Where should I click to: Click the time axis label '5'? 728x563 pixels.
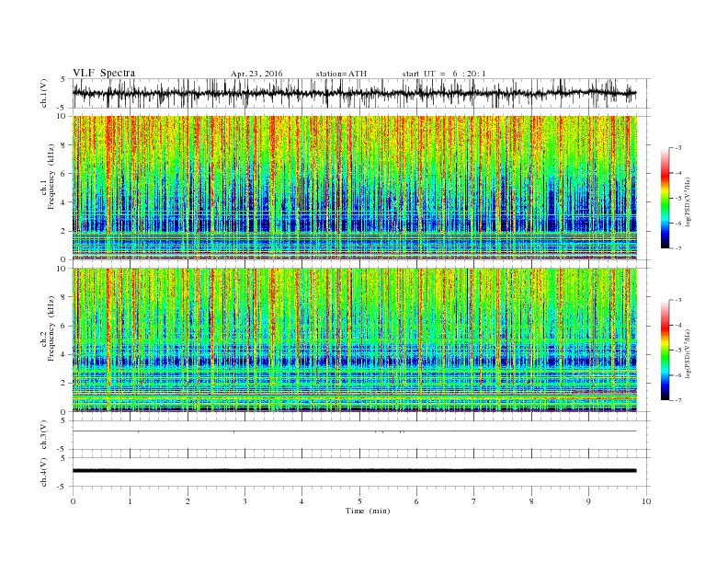[359, 501]
